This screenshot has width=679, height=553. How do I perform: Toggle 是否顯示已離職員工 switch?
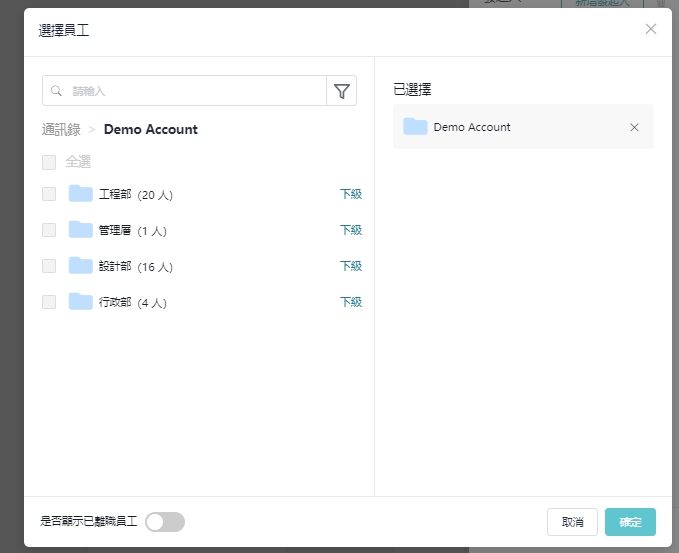point(165,522)
